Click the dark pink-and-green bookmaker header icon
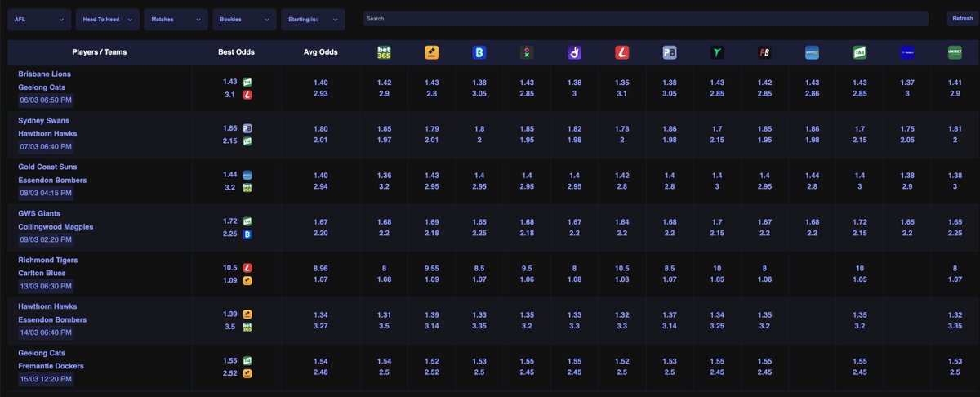Screen dimensions: 980x397 pos(527,53)
